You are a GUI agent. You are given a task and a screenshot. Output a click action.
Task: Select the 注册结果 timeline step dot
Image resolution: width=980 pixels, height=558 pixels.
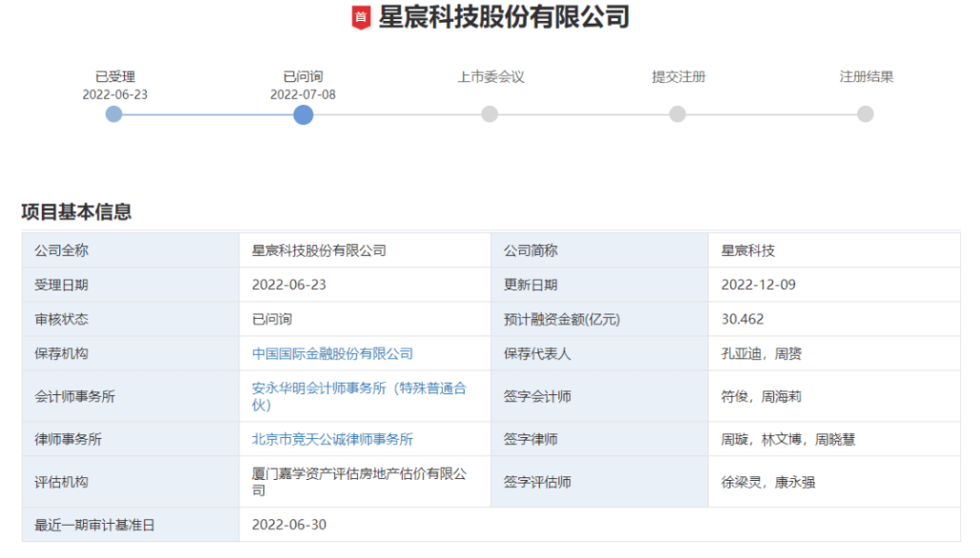click(866, 114)
